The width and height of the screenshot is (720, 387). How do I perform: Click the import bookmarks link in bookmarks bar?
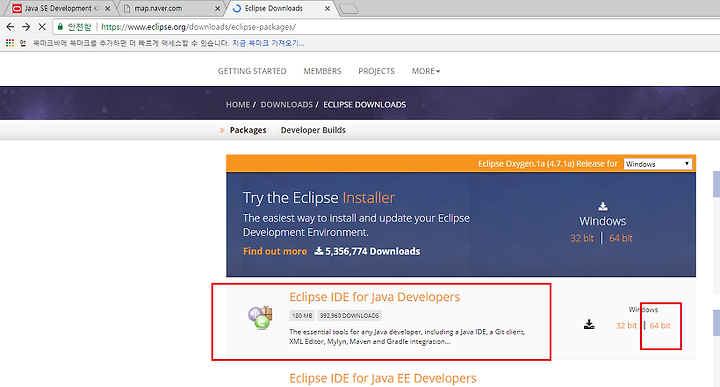tap(268, 43)
